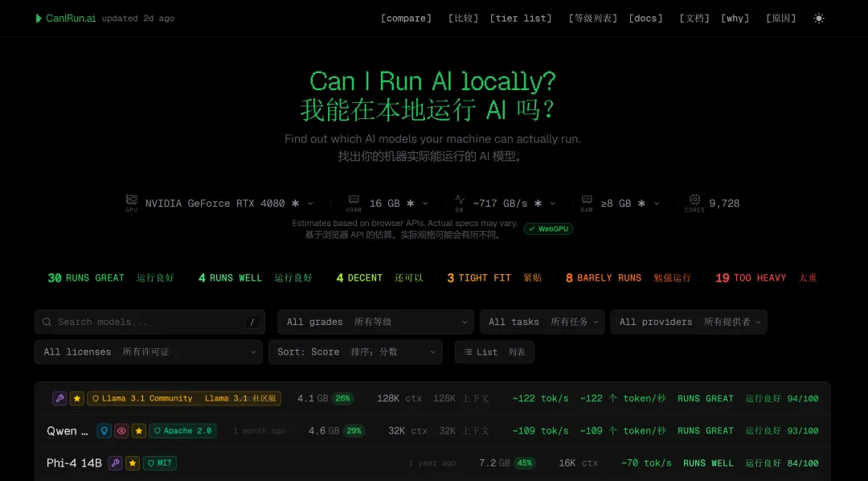Click the eye vision icon in Qwen row
This screenshot has height=481, width=868.
coord(121,430)
